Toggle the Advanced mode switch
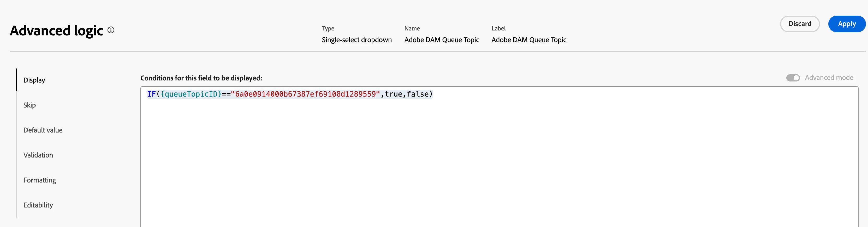 [793, 78]
